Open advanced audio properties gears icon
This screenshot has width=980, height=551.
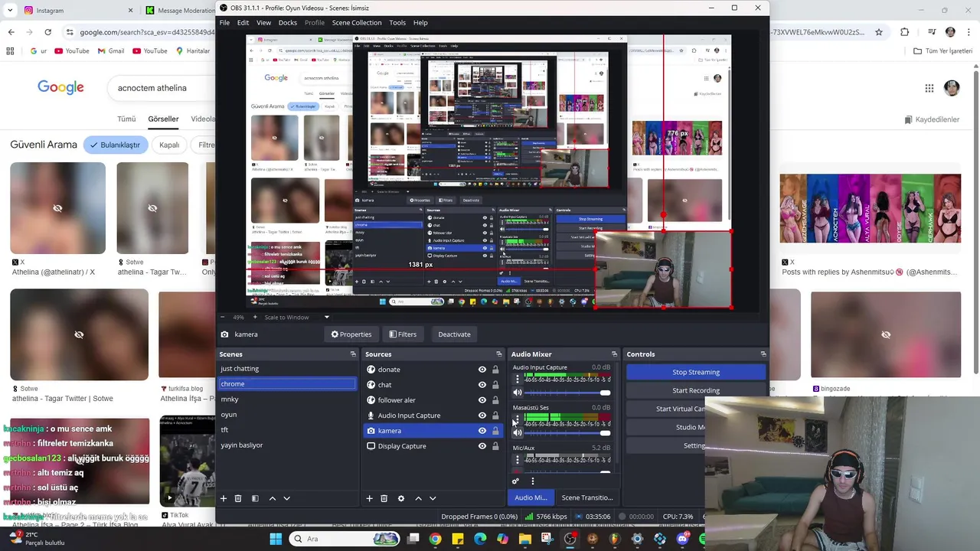click(x=515, y=481)
